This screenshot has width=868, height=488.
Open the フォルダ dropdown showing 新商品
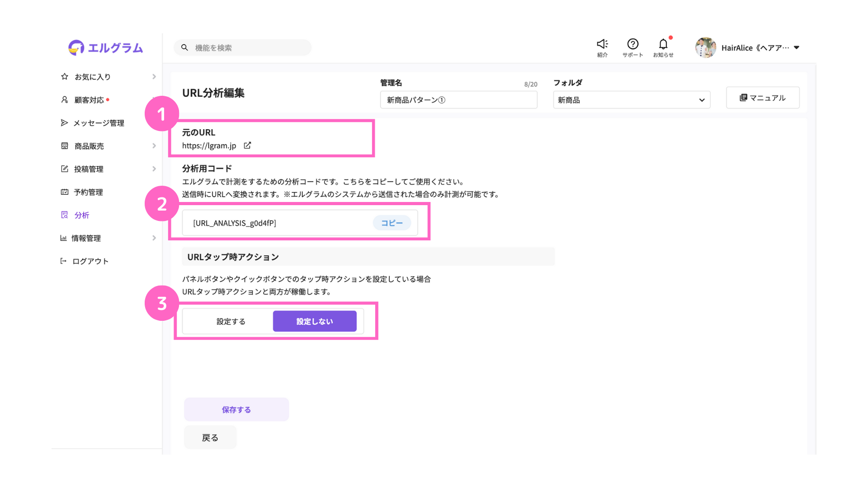pos(631,100)
